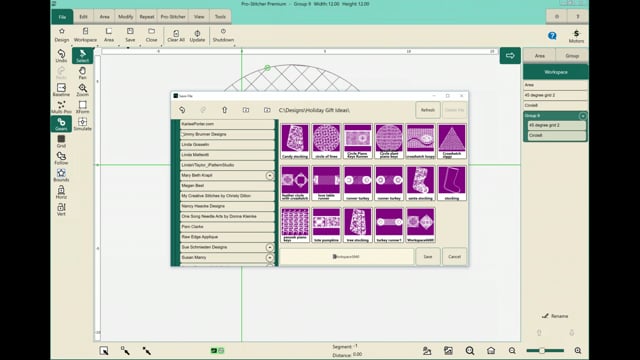Screen dimensions: 640x360
Task: Open the File menu tab
Action: [62, 17]
